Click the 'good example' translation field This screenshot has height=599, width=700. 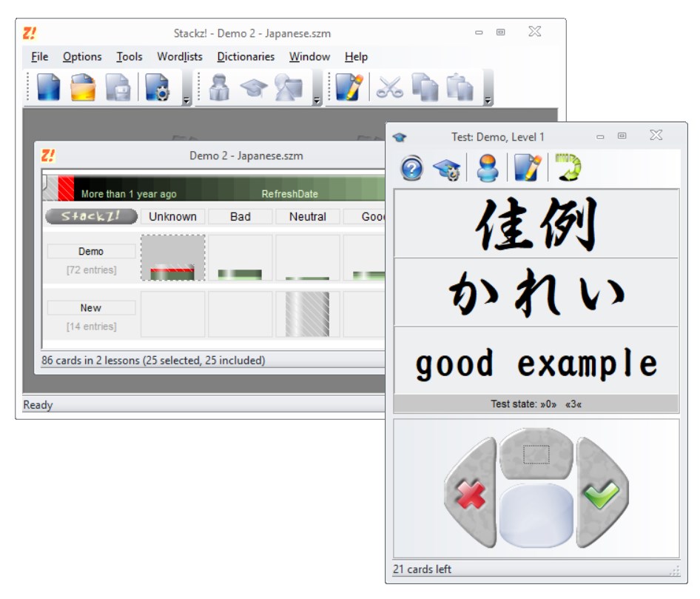(536, 361)
